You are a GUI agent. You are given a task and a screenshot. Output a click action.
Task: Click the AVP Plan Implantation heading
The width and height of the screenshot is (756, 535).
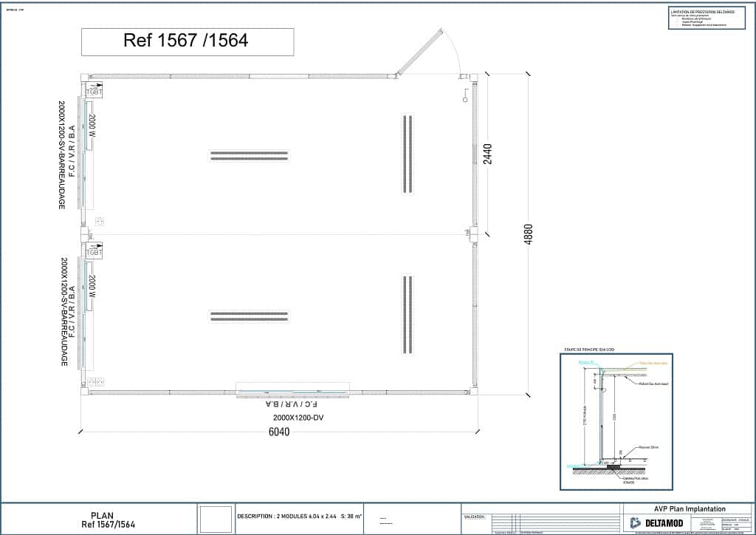(690, 508)
